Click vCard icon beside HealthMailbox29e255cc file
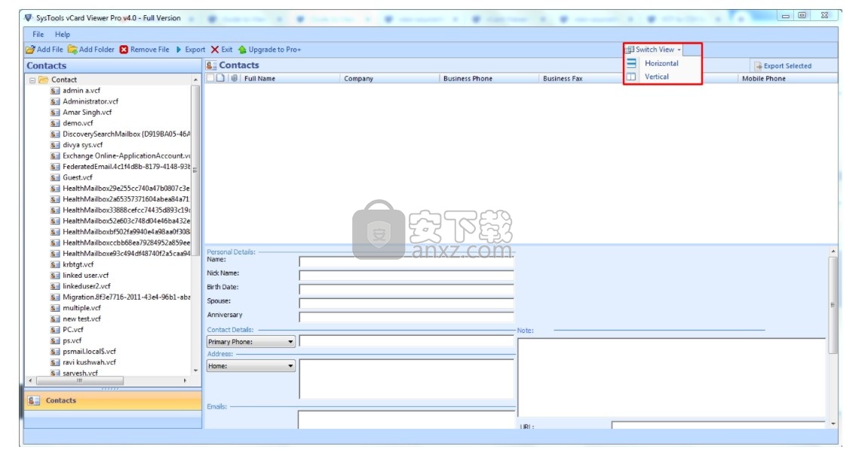 coord(55,188)
